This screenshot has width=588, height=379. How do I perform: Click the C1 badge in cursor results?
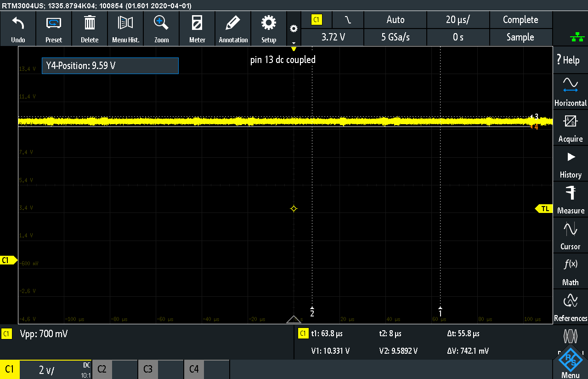click(x=303, y=333)
